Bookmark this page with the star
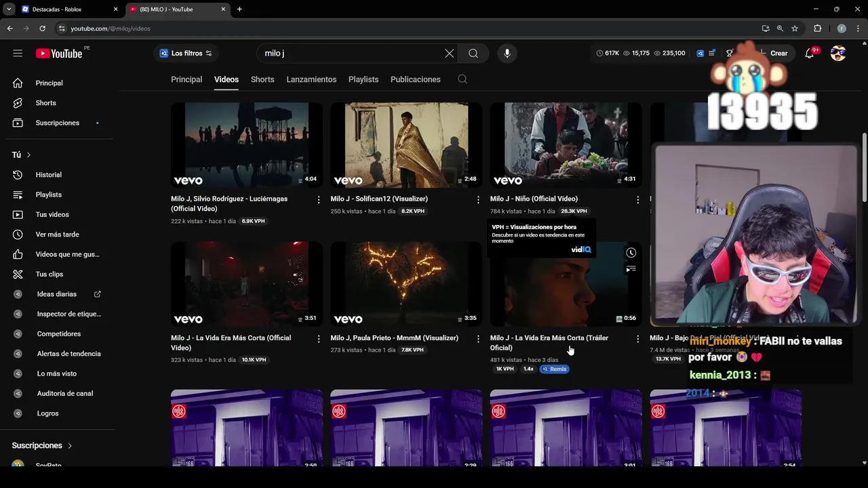This screenshot has width=868, height=488. [x=795, y=28]
